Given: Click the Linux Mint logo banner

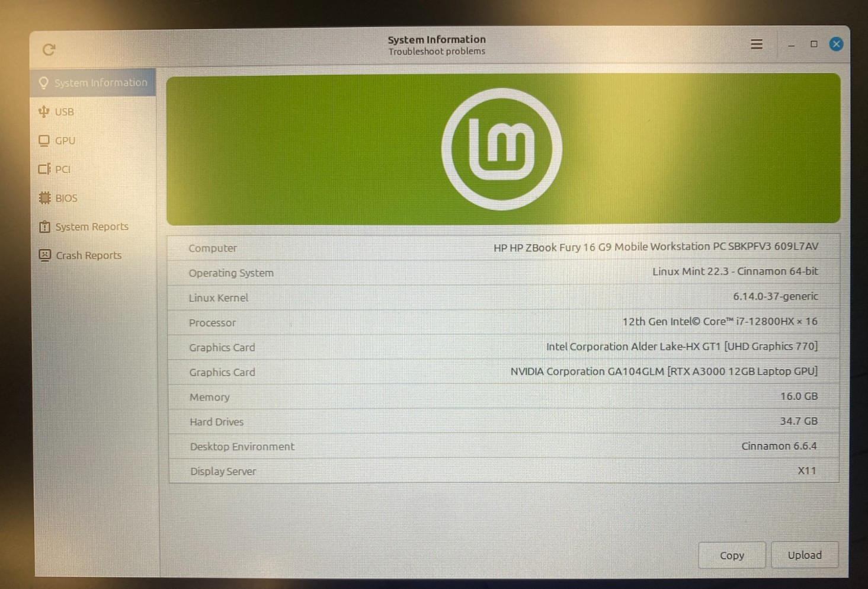Looking at the screenshot, I should coord(503,149).
